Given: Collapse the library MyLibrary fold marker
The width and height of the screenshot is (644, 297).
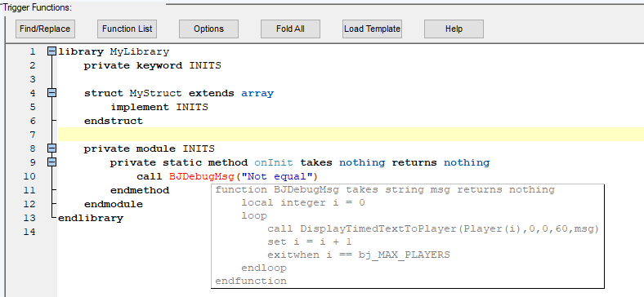Looking at the screenshot, I should 51,51.
